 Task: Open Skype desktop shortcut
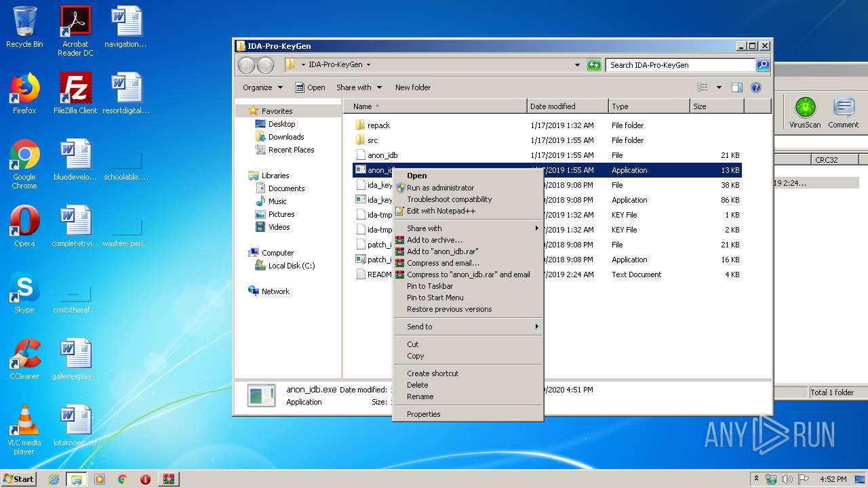tap(24, 293)
